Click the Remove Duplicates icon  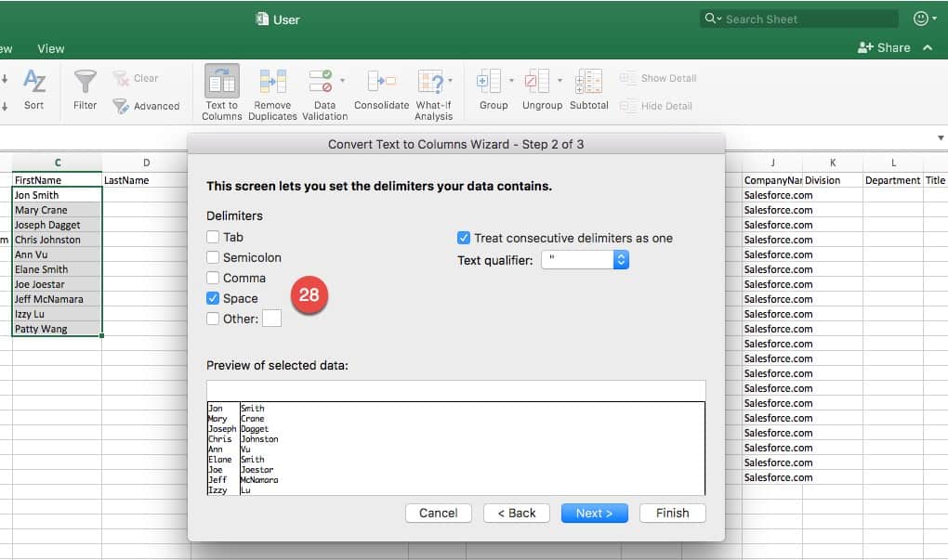click(272, 83)
